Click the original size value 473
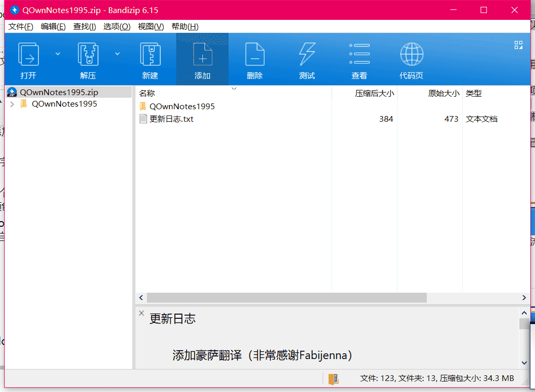 click(x=451, y=119)
